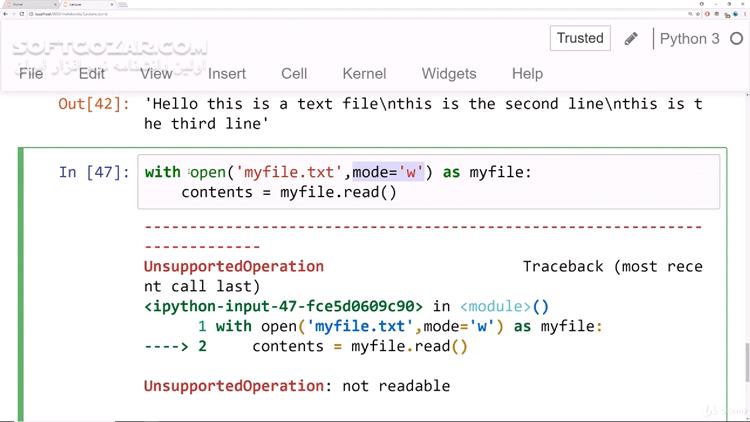Reload the page with the refresh icon
The image size is (750, 422).
[x=22, y=14]
